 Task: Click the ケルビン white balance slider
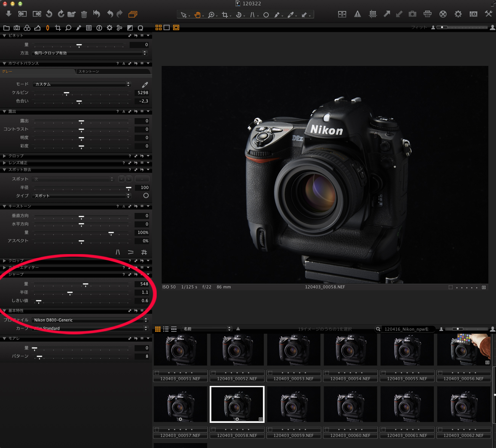click(x=81, y=93)
